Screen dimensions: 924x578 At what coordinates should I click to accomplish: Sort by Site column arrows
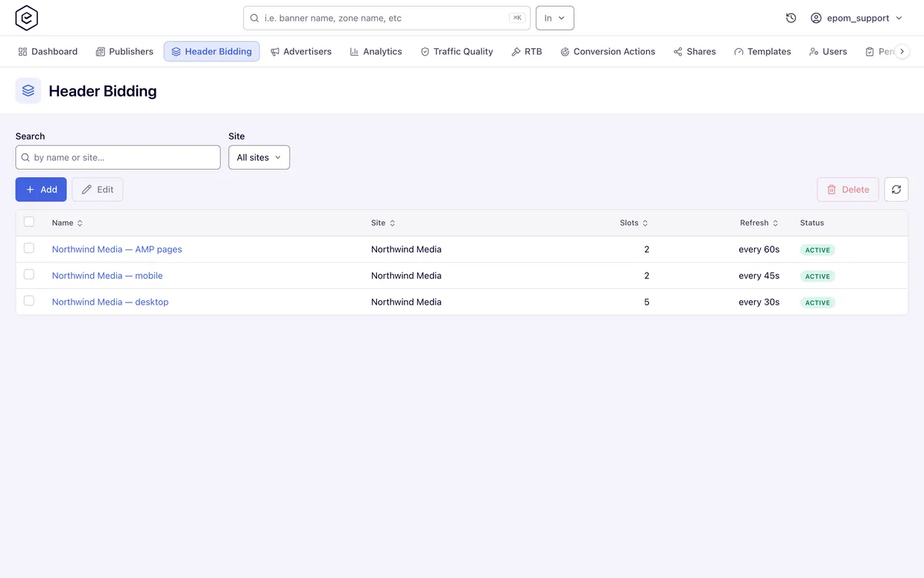click(x=392, y=223)
